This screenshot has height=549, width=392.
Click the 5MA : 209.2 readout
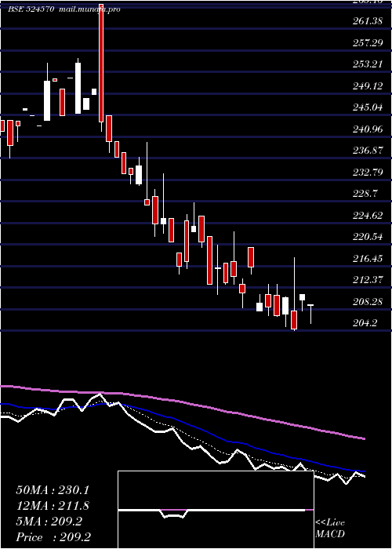[x=49, y=522]
